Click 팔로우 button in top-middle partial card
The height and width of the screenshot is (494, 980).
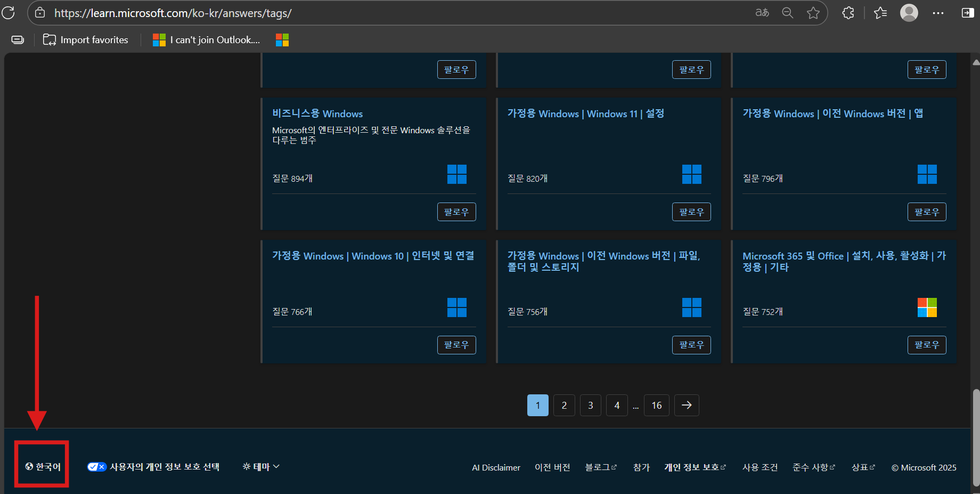pos(691,69)
